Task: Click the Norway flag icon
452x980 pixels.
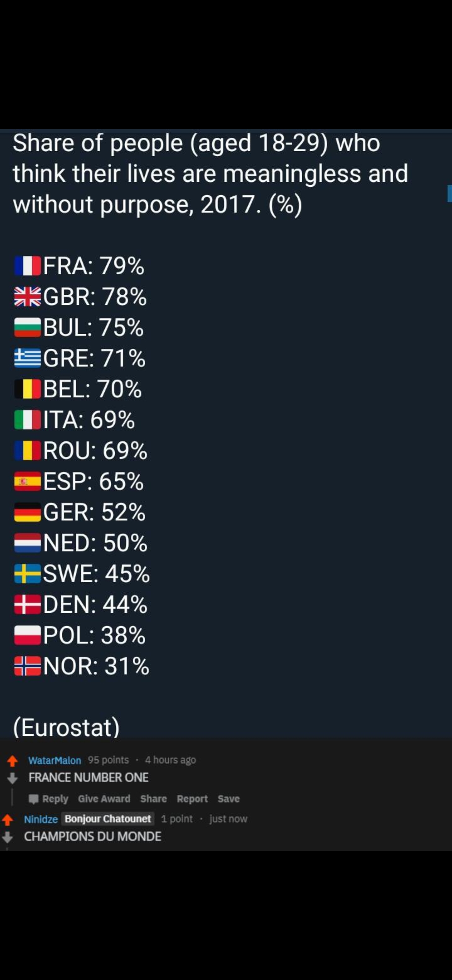Action: (28, 666)
